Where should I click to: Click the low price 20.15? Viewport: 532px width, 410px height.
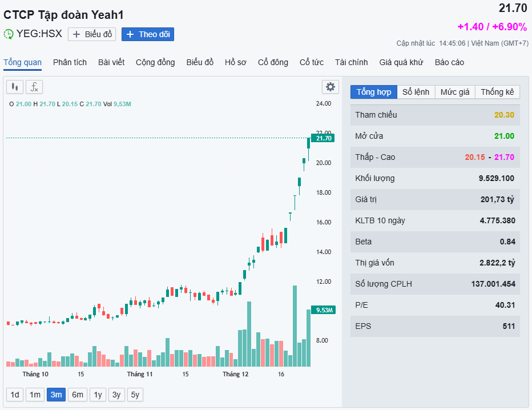pyautogui.click(x=475, y=157)
